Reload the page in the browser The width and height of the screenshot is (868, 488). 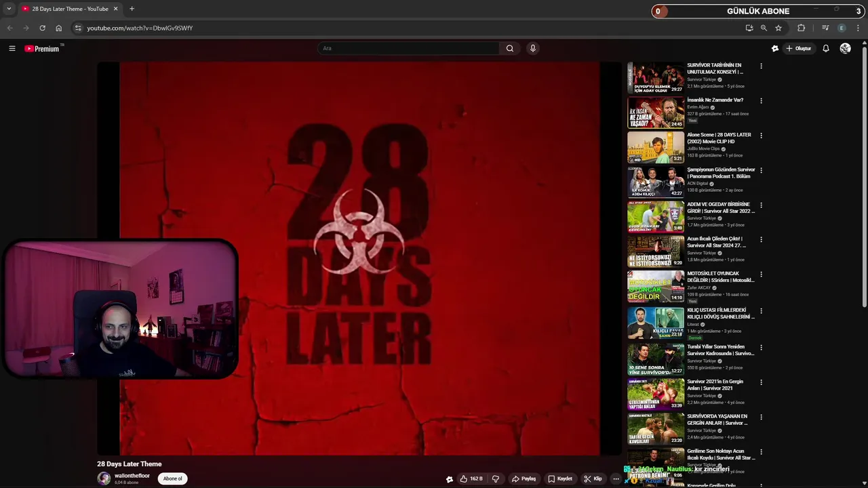tap(42, 28)
